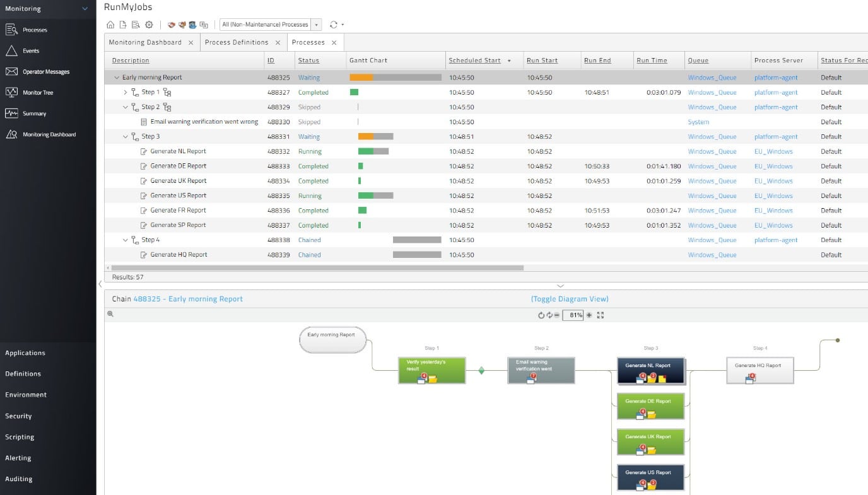Open Monitoring Dashboard in the sidebar
This screenshot has height=495, width=868.
pyautogui.click(x=48, y=134)
